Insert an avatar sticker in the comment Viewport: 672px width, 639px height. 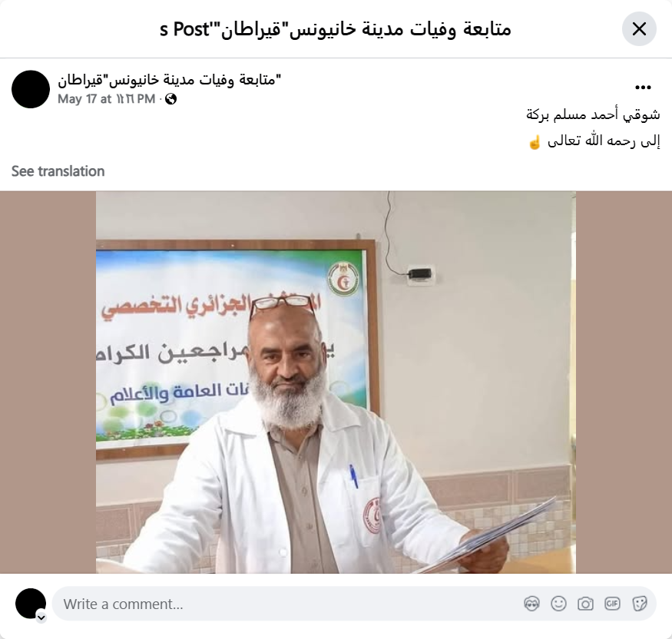click(532, 604)
